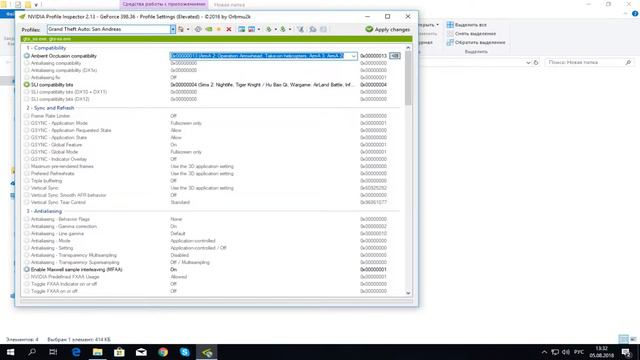Expand Explorer address bar history chevron
Image resolution: width=640 pixels, height=360 pixels.
tap(528, 62)
